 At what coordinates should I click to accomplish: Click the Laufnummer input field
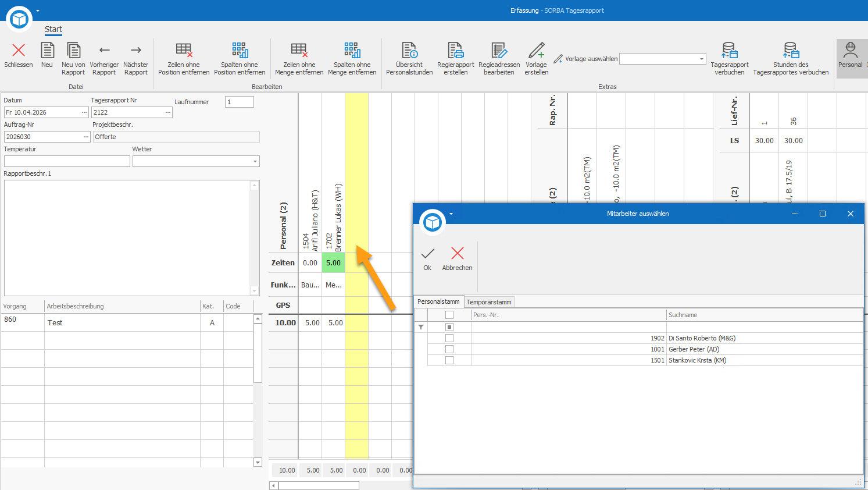point(240,102)
